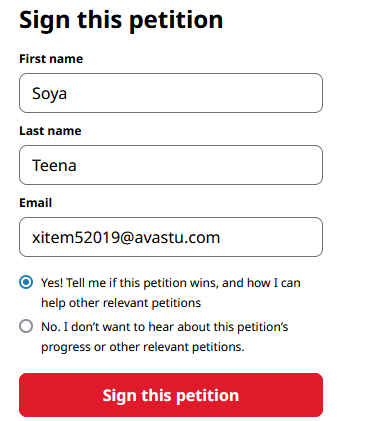The height and width of the screenshot is (421, 371).
Task: Click the 'Sign this petition' page heading
Action: click(121, 20)
